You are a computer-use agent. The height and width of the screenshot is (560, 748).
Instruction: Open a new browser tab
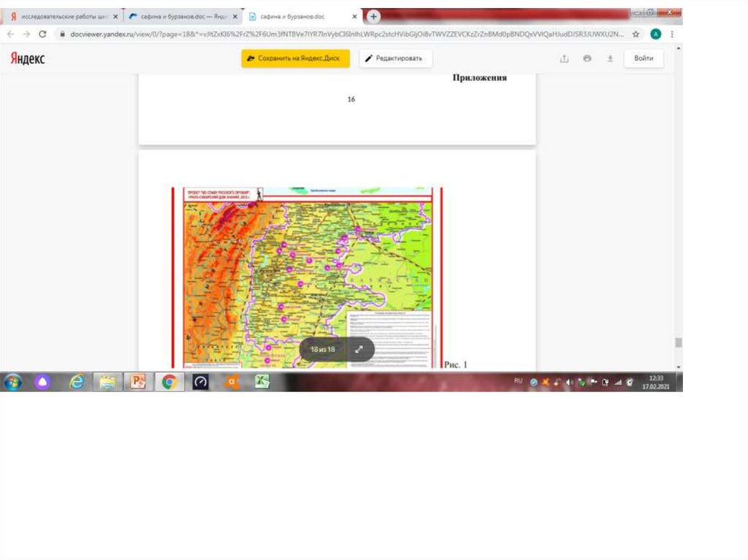pos(373,16)
